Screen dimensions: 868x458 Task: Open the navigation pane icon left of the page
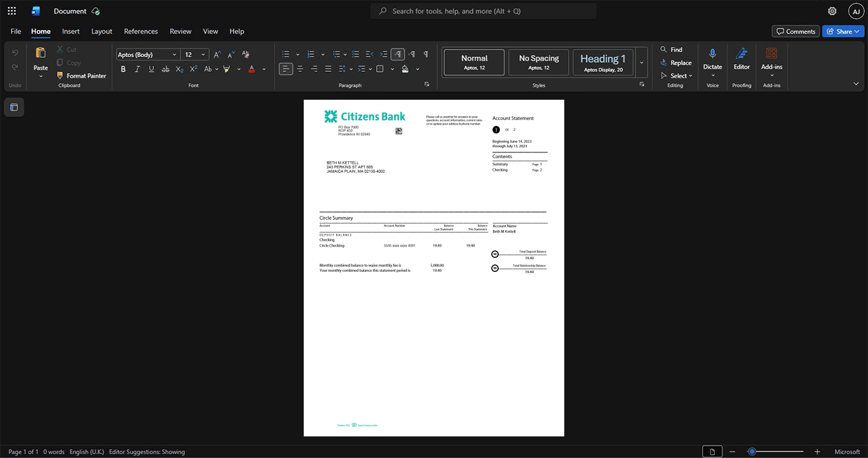14,107
